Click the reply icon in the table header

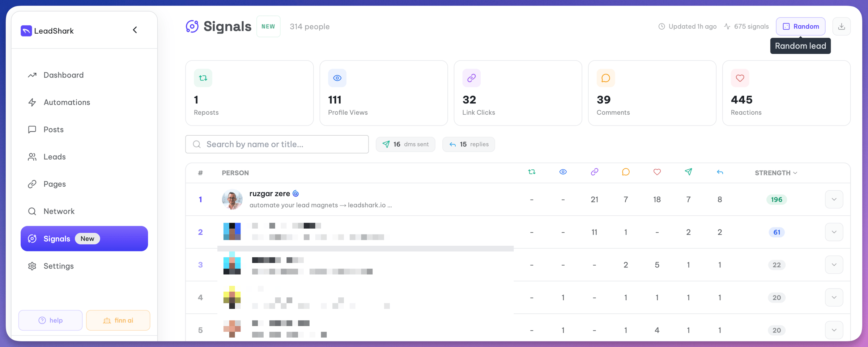coord(720,172)
